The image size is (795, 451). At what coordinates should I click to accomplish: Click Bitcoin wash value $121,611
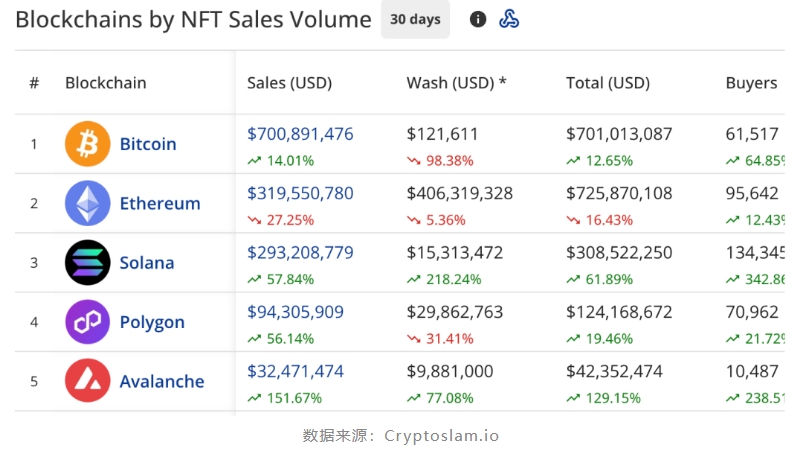point(442,134)
